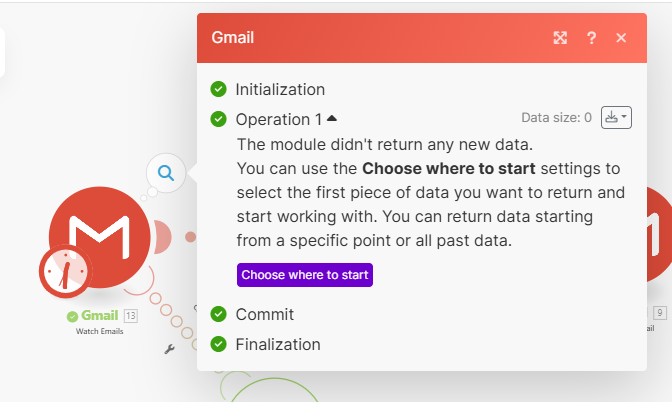Click the magnifier bubble above Gmail module
The height and width of the screenshot is (402, 672).
(x=166, y=173)
